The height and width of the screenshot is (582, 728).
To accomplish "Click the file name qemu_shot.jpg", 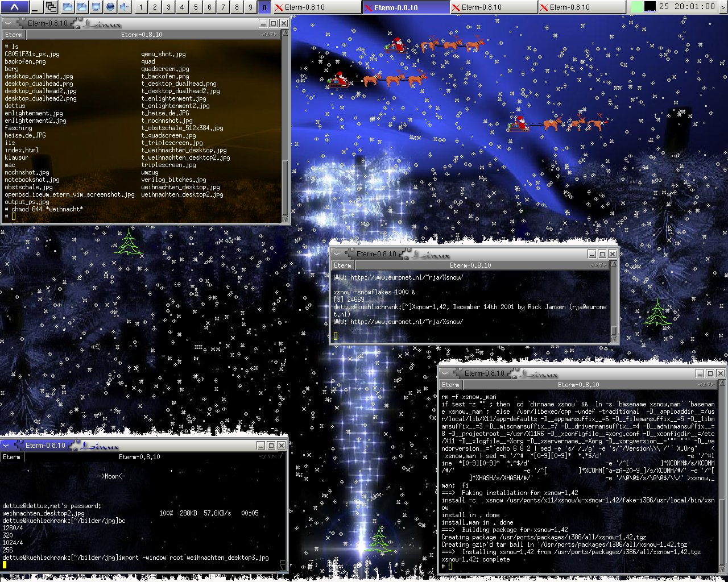I will point(163,54).
